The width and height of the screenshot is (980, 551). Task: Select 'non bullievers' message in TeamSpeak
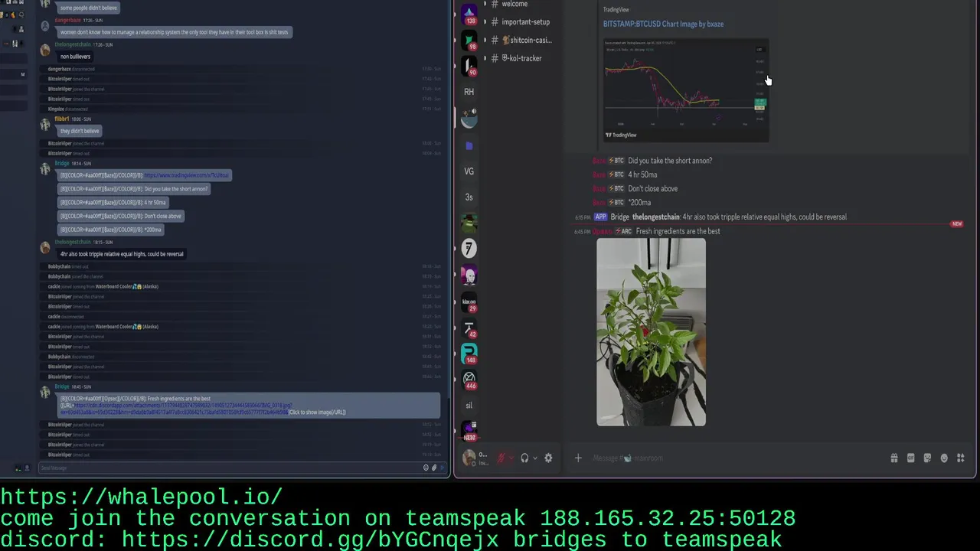75,57
